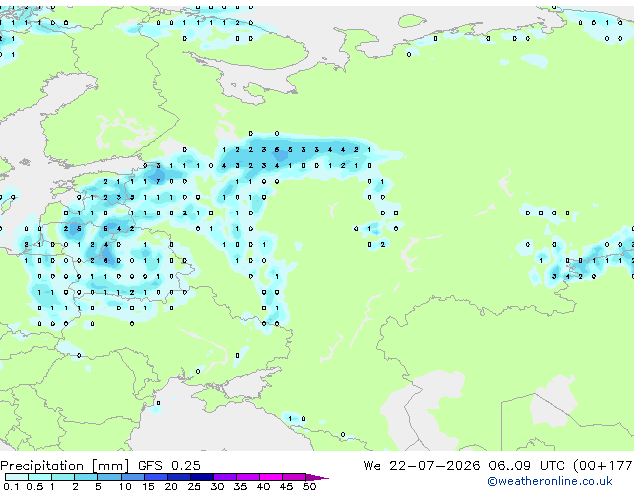Click the above-50 mm arrow tip of legend
The image size is (634, 490).
tap(317, 477)
